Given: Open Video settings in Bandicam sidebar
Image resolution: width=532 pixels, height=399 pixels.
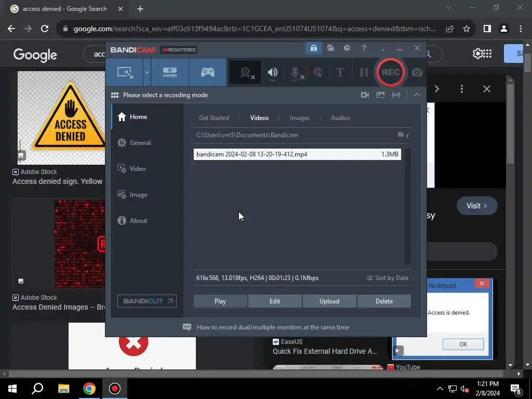Looking at the screenshot, I should click(x=147, y=169).
